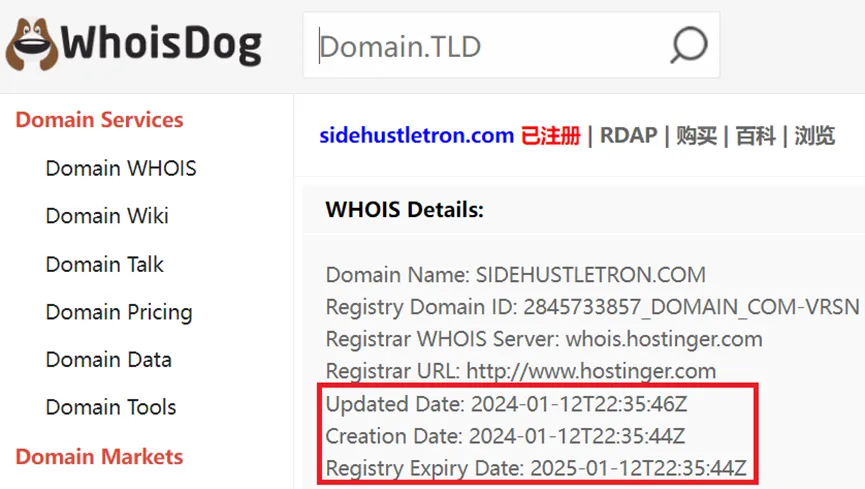Open the RDAP lookup link

pyautogui.click(x=628, y=135)
